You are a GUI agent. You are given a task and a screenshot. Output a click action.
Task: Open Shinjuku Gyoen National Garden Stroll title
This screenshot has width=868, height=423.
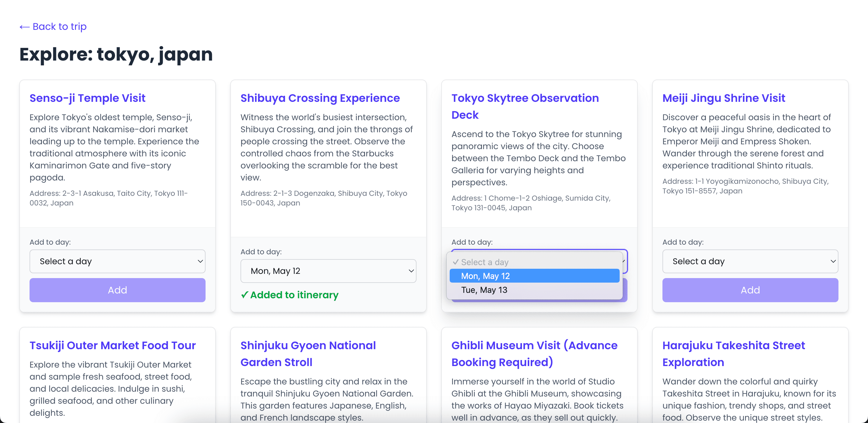(x=308, y=354)
